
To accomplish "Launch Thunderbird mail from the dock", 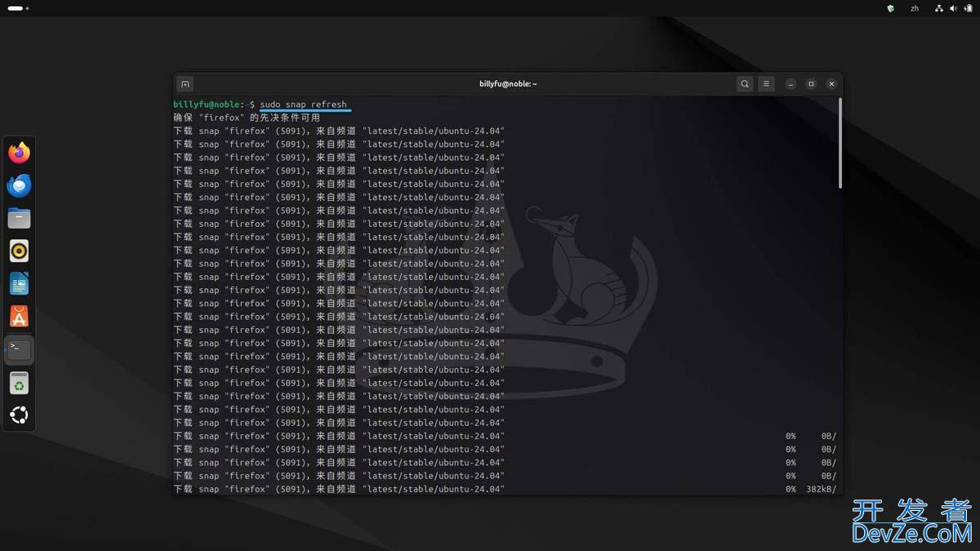I will (19, 185).
